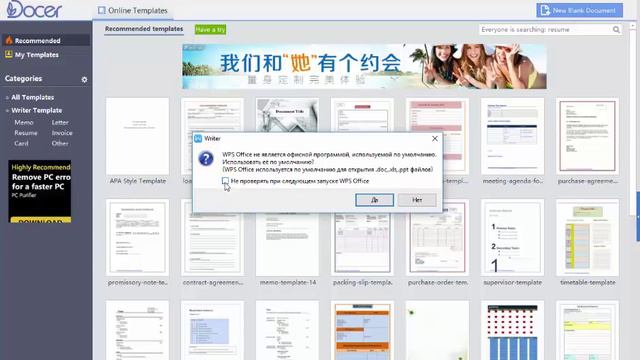Click the My Templates download icon
Viewport: 640px width, 360px height.
coord(9,54)
